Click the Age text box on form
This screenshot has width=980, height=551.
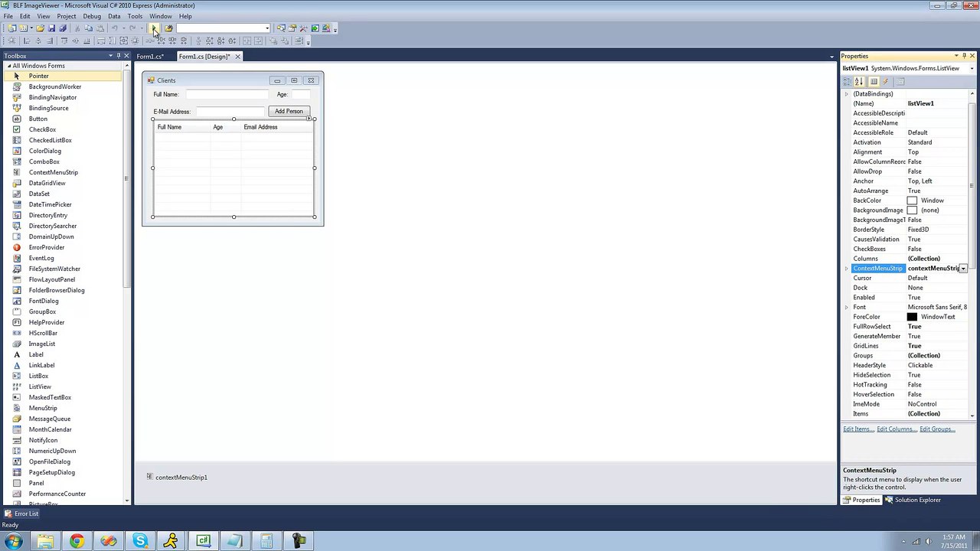coord(301,94)
